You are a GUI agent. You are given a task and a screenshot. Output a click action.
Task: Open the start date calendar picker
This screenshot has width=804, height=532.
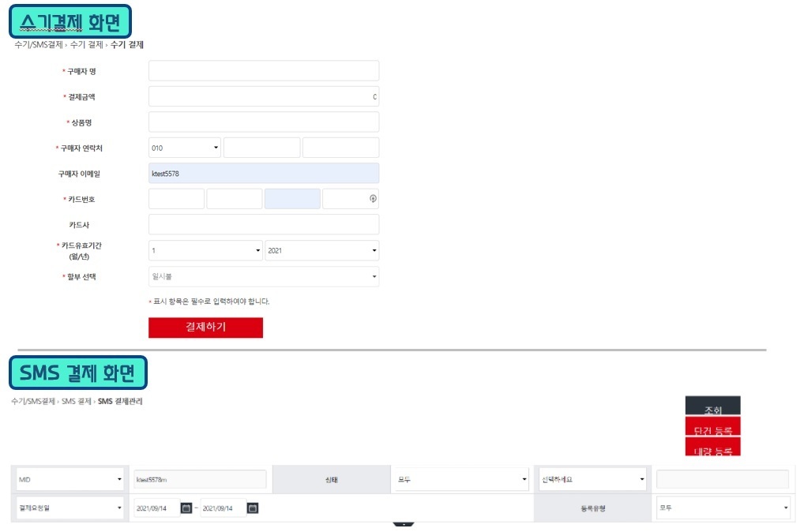186,508
